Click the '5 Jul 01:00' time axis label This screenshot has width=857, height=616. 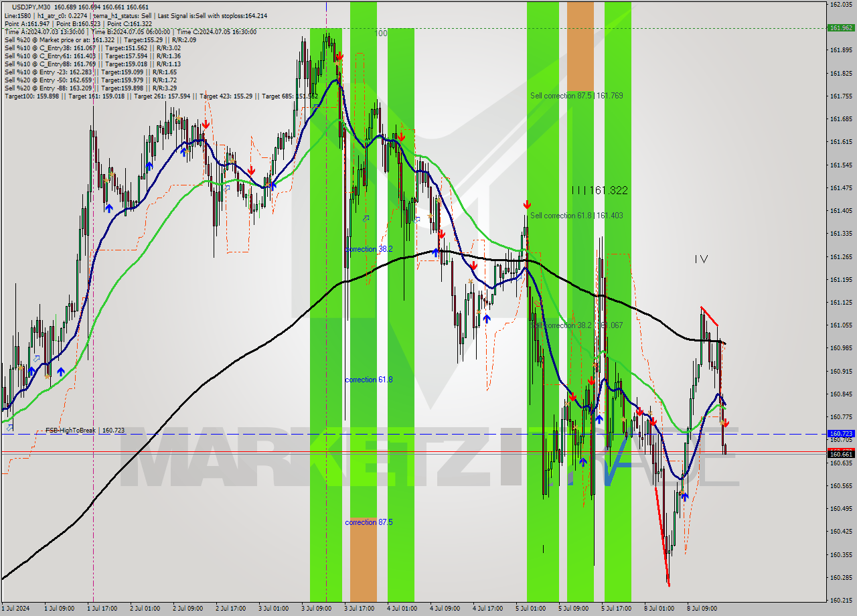point(530,609)
